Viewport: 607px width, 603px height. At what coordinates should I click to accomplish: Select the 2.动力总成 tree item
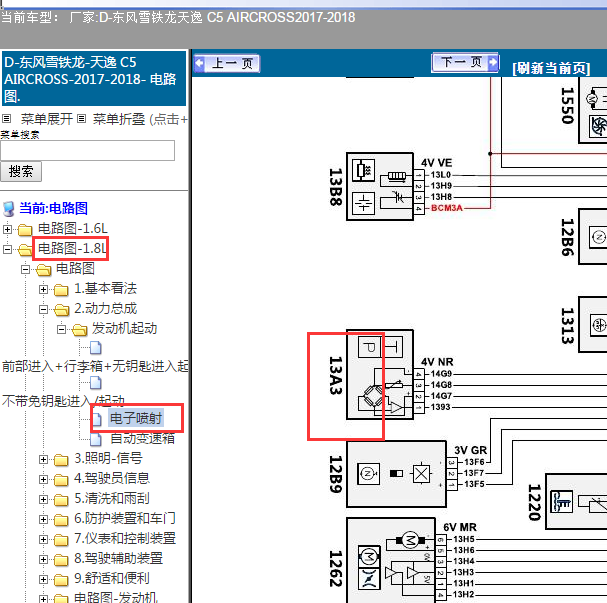[x=105, y=308]
